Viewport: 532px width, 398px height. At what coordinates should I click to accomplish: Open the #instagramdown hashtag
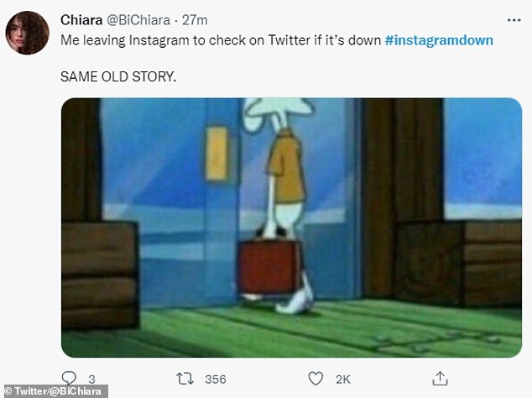(439, 39)
